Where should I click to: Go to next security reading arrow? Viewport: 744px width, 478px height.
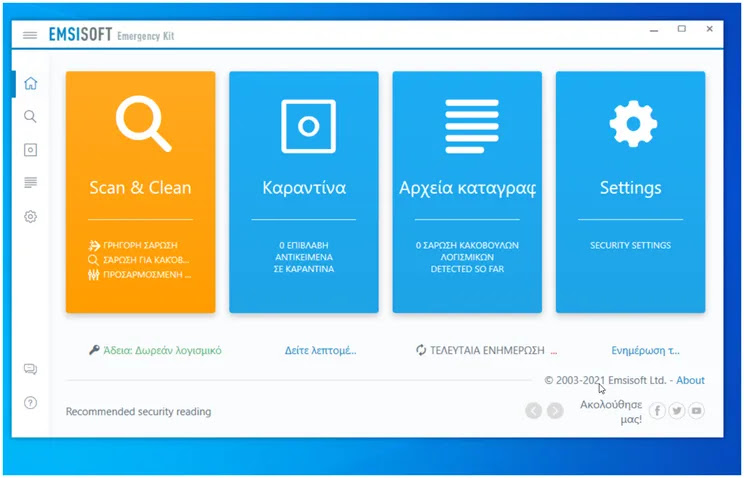pos(555,411)
